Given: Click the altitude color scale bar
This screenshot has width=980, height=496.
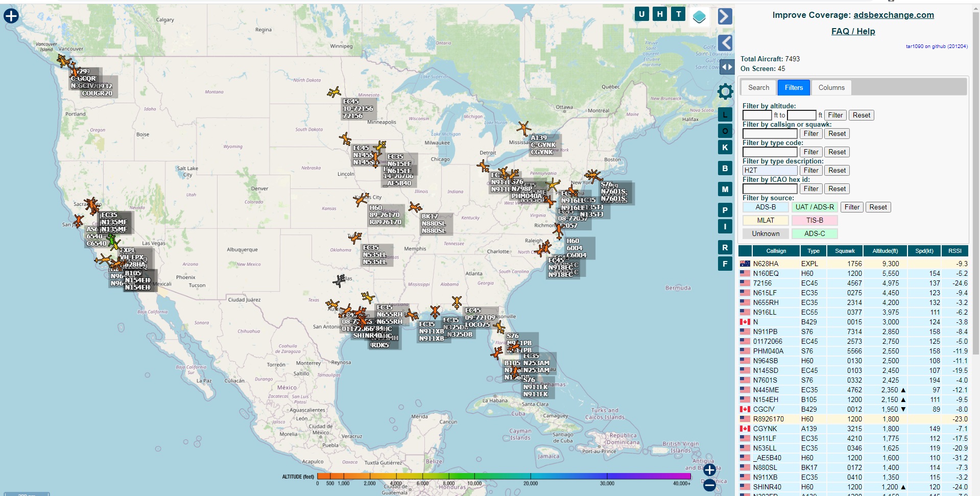Looking at the screenshot, I should coord(504,477).
